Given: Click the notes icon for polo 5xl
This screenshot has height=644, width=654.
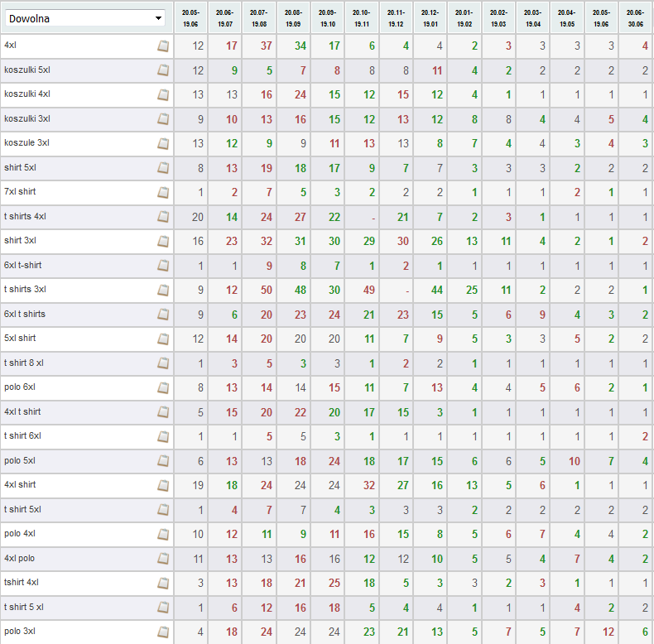Looking at the screenshot, I should click(x=163, y=460).
